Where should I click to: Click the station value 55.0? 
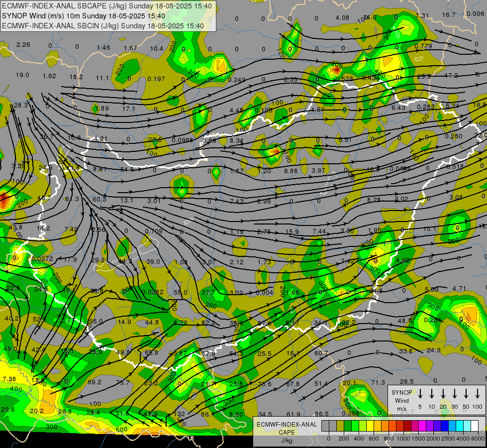(x=181, y=293)
